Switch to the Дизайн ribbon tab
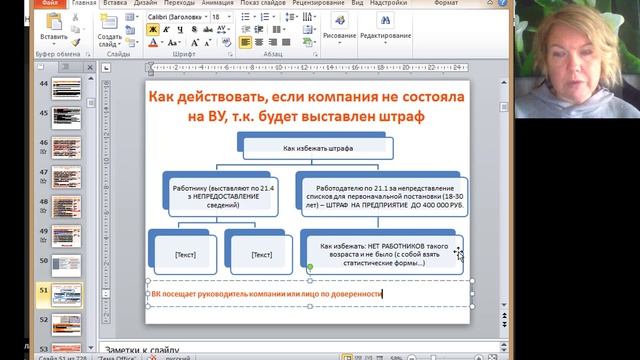Screen dimensions: 640x360 click(145, 3)
